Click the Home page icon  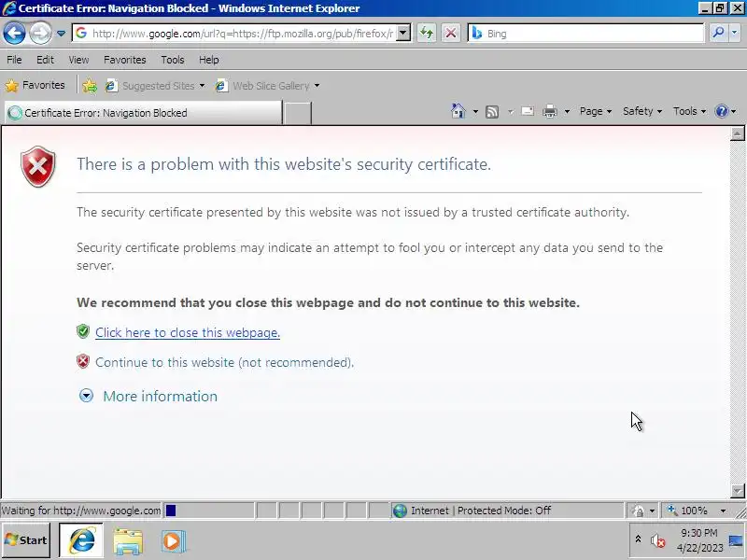pos(458,111)
